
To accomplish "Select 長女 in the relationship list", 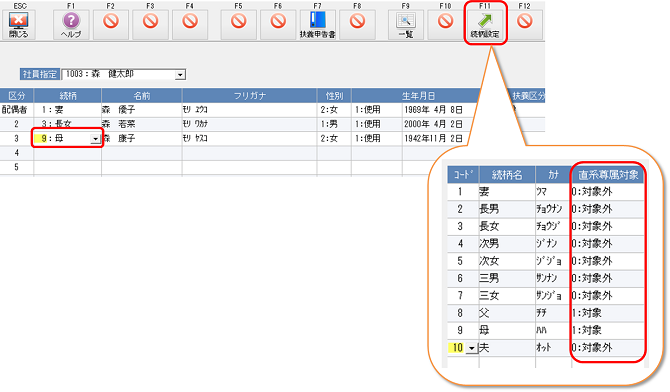I will coord(507,226).
